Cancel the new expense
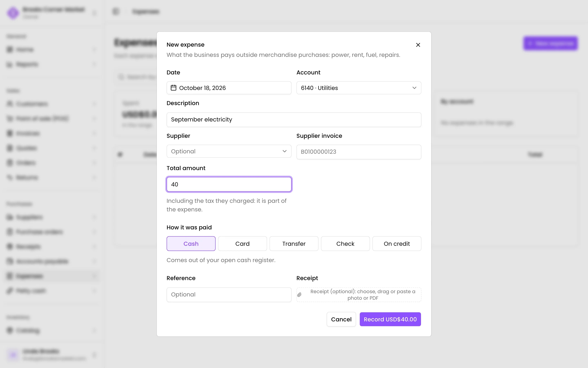588x368 pixels. (341, 319)
